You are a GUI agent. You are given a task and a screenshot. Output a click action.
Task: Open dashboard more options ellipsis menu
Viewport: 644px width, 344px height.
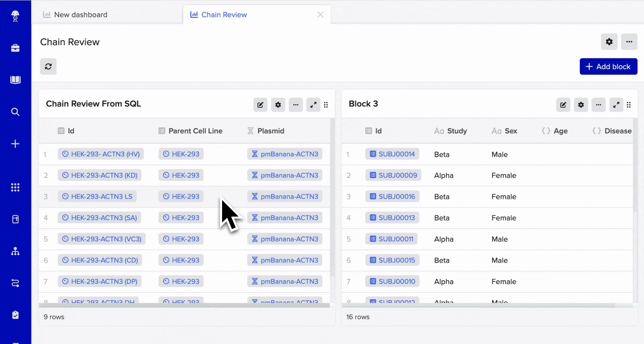[x=629, y=42]
